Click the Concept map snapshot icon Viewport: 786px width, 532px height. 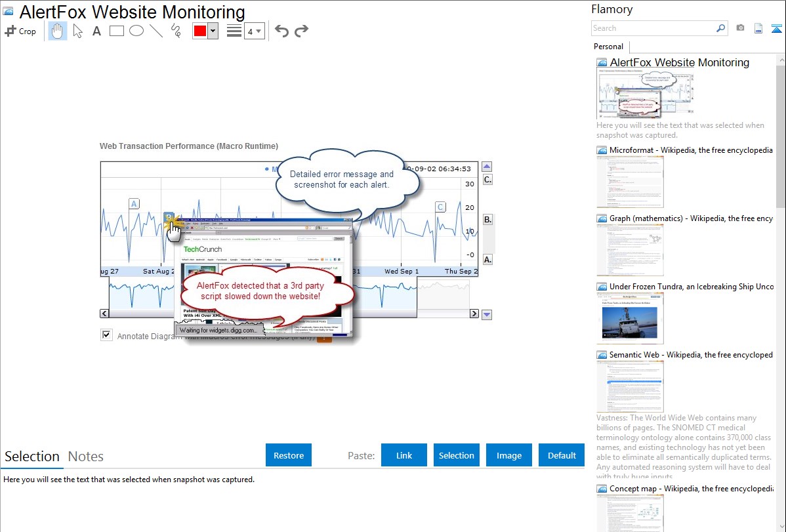point(602,489)
